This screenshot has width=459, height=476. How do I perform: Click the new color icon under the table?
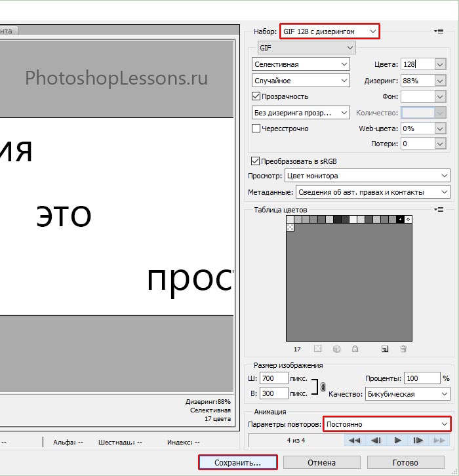385,349
